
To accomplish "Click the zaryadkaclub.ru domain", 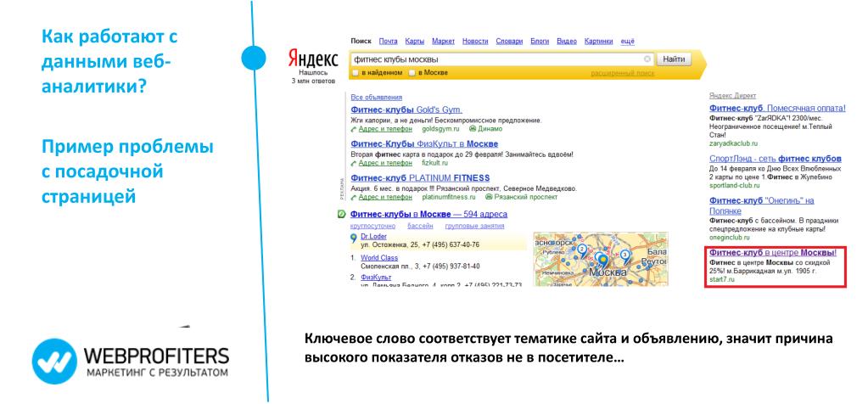I will coord(732,143).
